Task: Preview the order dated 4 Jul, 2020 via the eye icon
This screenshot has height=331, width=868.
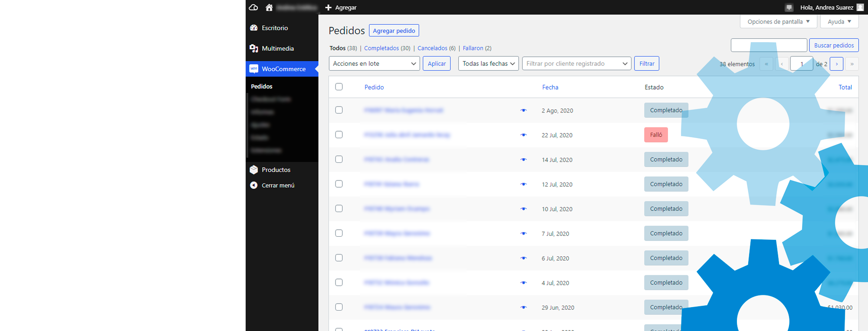Action: [523, 283]
